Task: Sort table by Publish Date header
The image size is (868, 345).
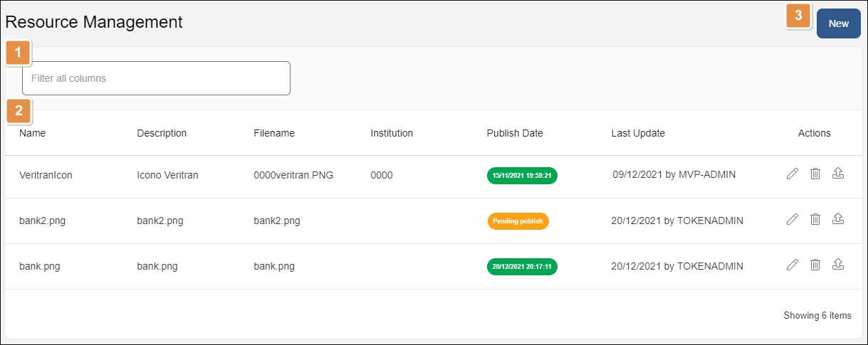Action: [515, 133]
